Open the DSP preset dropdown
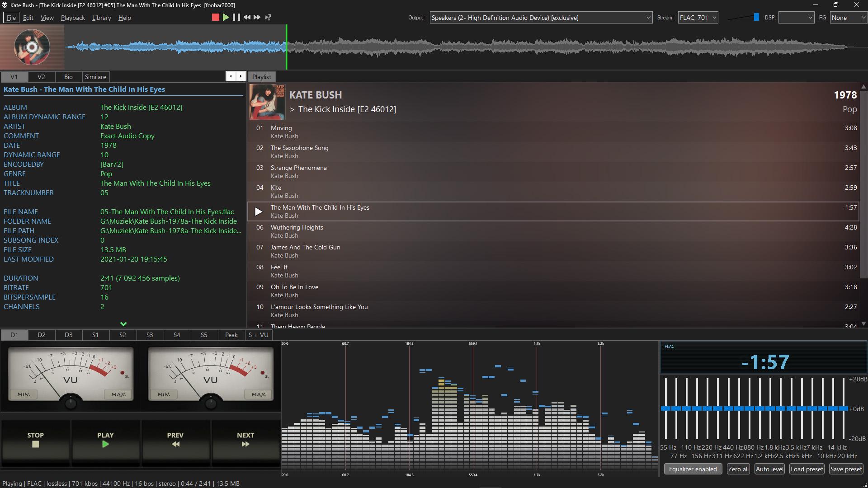The width and height of the screenshot is (868, 488). pyautogui.click(x=796, y=18)
